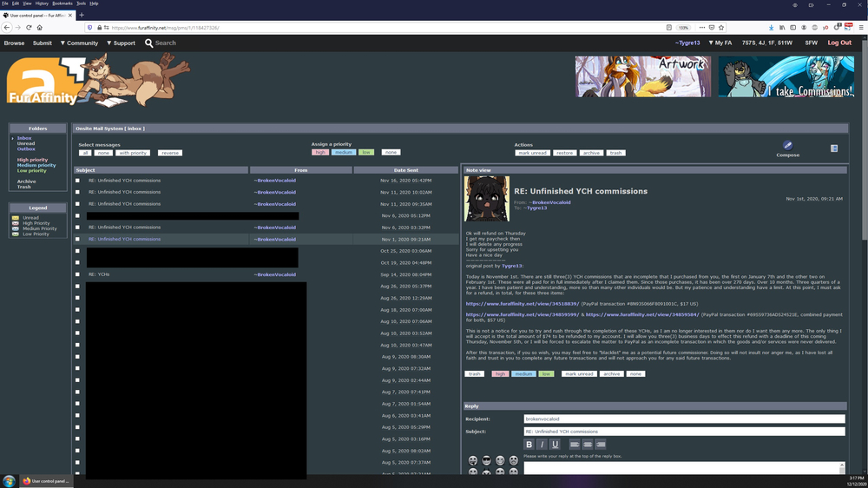This screenshot has height=488, width=868.
Task: Click trash button in Actions bar
Action: [615, 153]
